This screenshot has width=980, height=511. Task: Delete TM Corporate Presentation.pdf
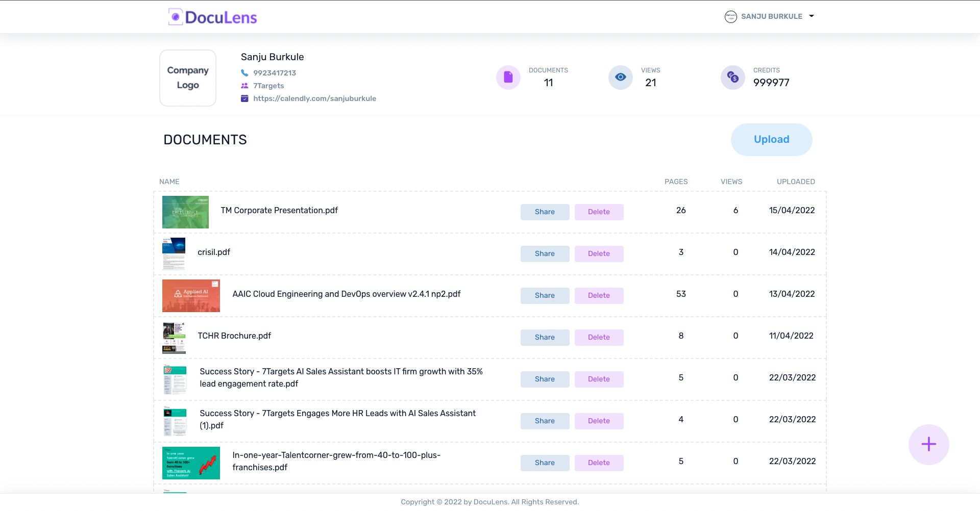[x=599, y=212]
